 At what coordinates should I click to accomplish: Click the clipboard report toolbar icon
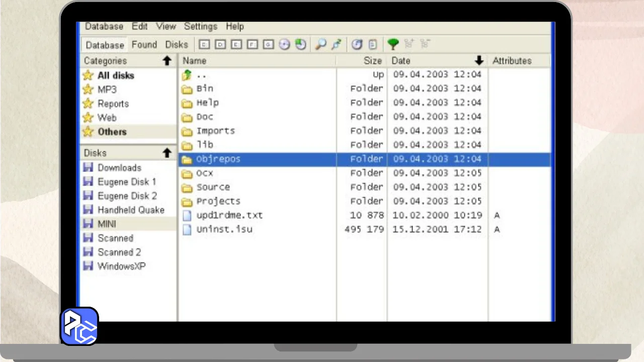click(x=373, y=45)
